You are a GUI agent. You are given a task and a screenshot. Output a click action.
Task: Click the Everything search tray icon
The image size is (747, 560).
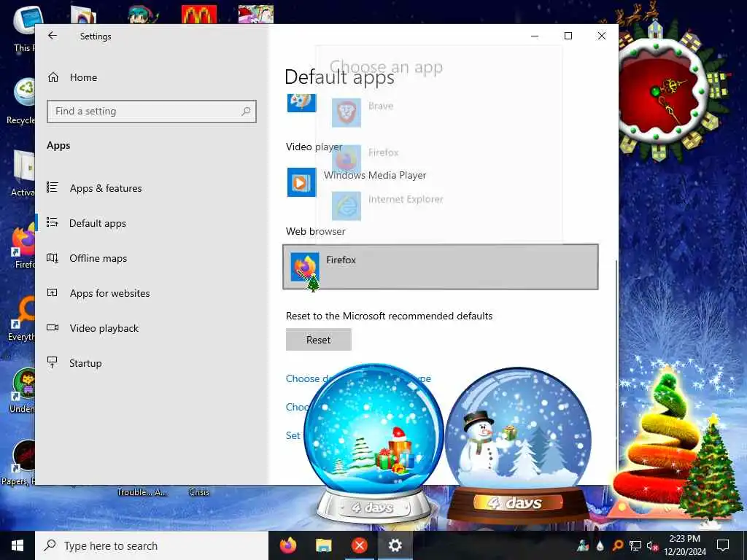point(617,545)
